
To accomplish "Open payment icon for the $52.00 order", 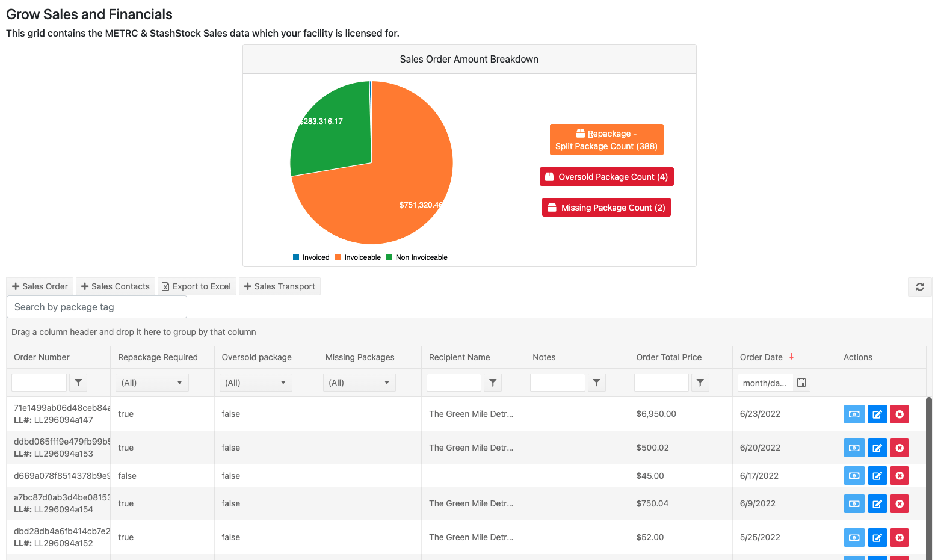I will pos(854,537).
